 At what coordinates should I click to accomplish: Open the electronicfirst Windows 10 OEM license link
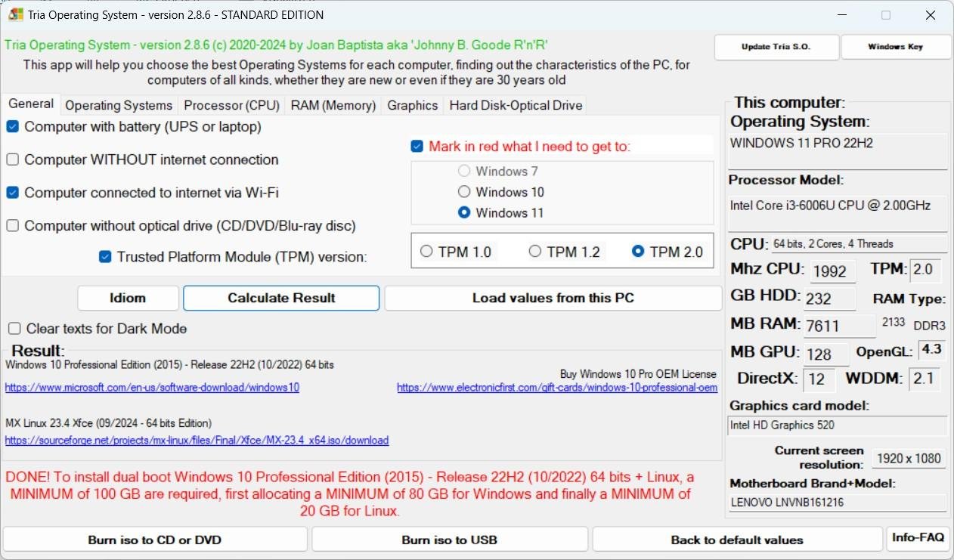coord(557,388)
